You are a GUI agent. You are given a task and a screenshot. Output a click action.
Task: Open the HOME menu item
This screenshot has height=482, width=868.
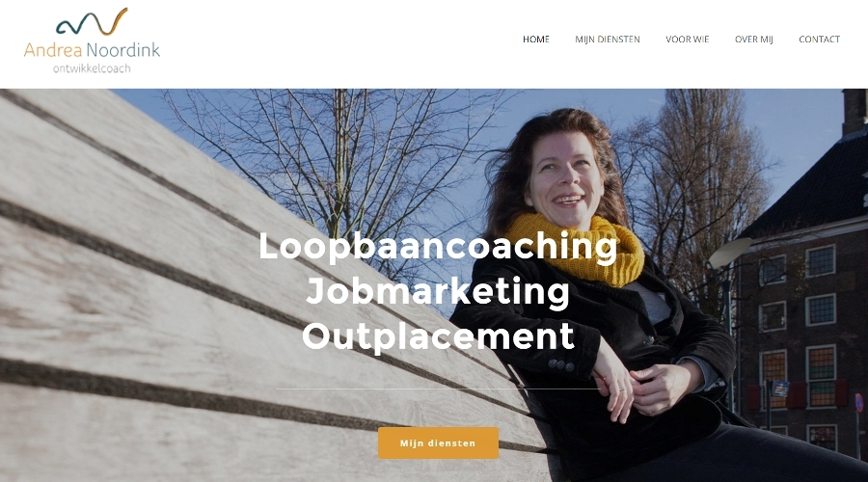point(536,40)
